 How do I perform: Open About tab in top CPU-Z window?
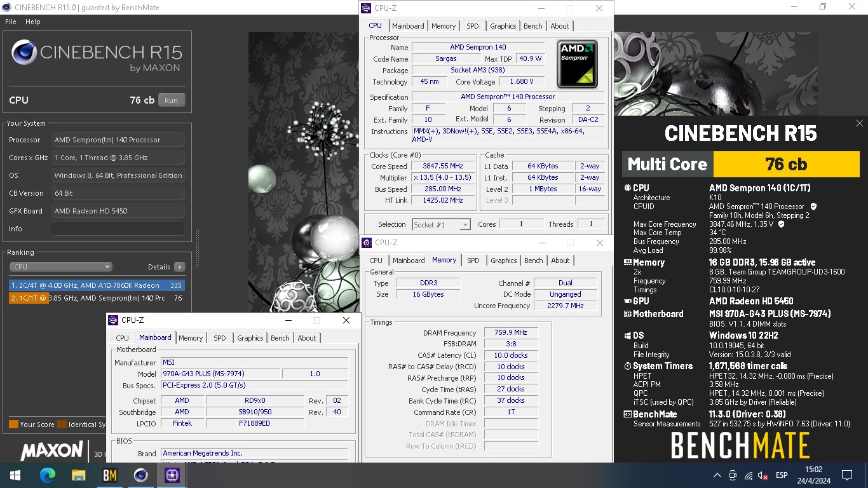560,26
